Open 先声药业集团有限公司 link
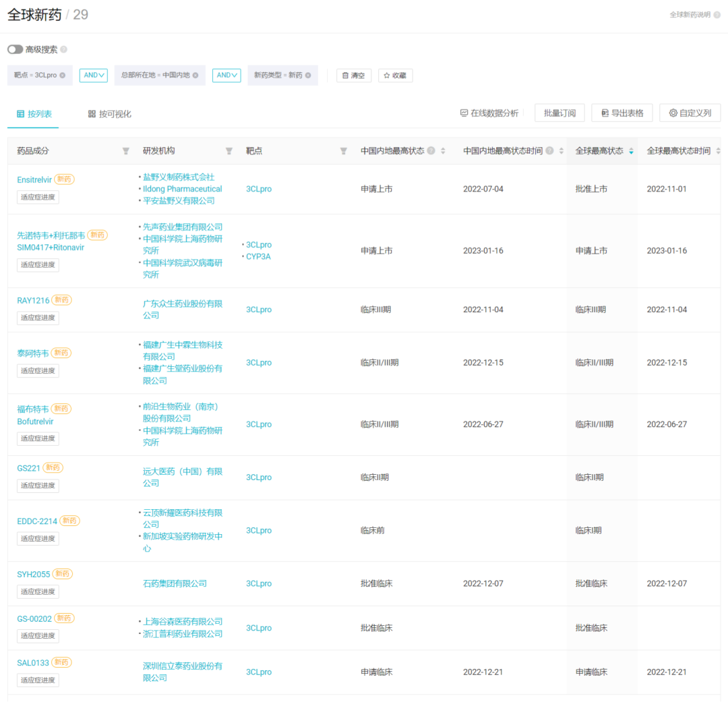Image resolution: width=728 pixels, height=702 pixels. (183, 227)
